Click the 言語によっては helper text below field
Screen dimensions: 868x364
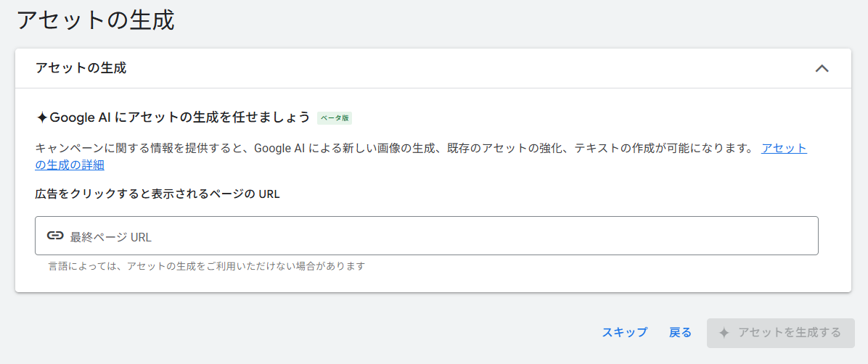click(206, 266)
